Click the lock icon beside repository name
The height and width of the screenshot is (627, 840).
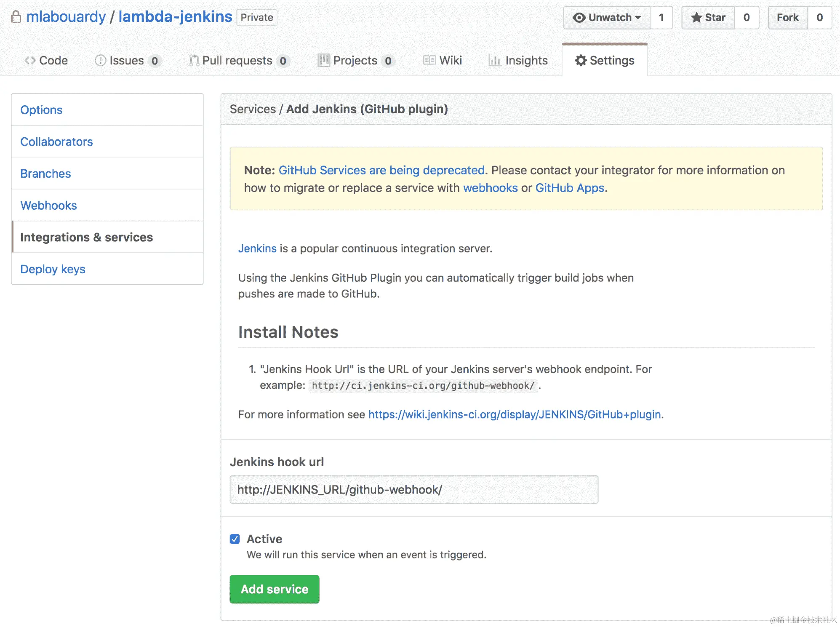(16, 17)
